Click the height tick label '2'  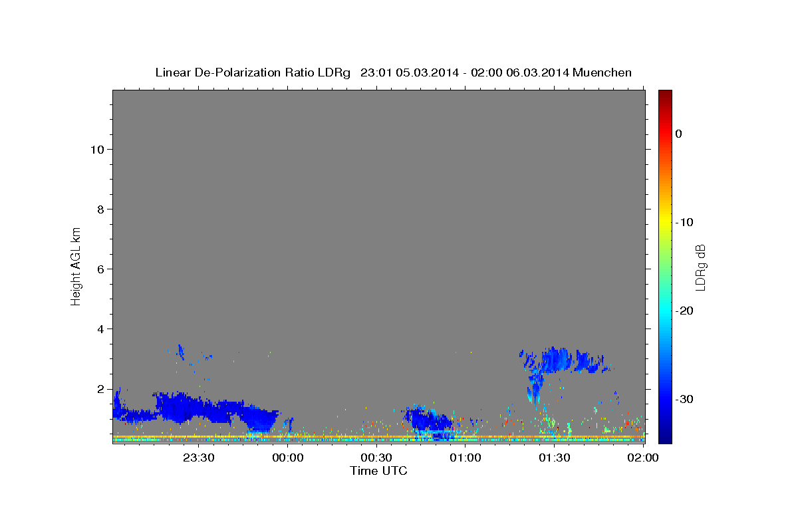pyautogui.click(x=100, y=388)
